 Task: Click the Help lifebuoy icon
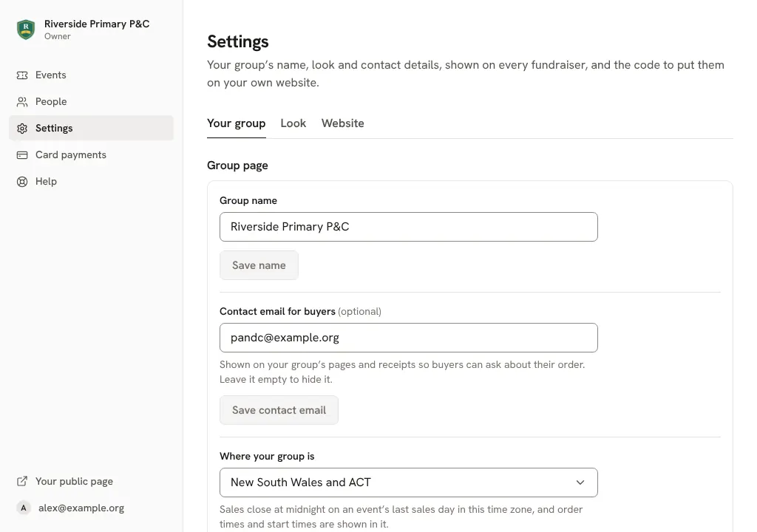pos(22,182)
